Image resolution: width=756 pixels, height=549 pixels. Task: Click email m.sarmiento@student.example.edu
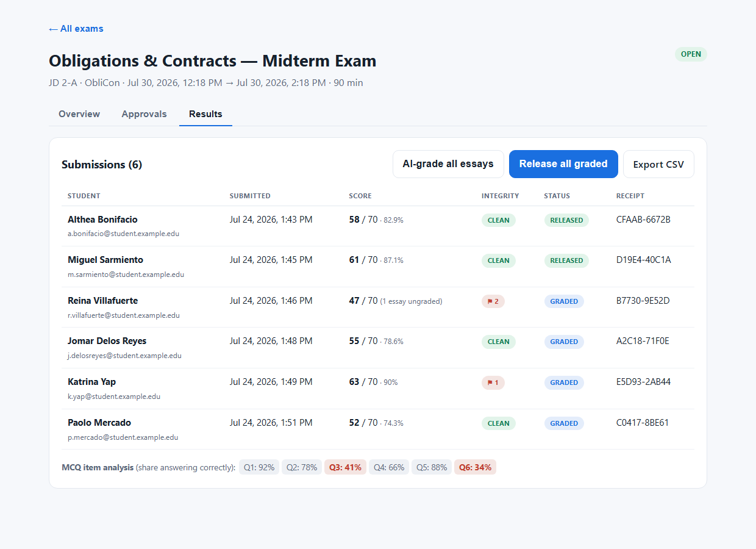126,274
